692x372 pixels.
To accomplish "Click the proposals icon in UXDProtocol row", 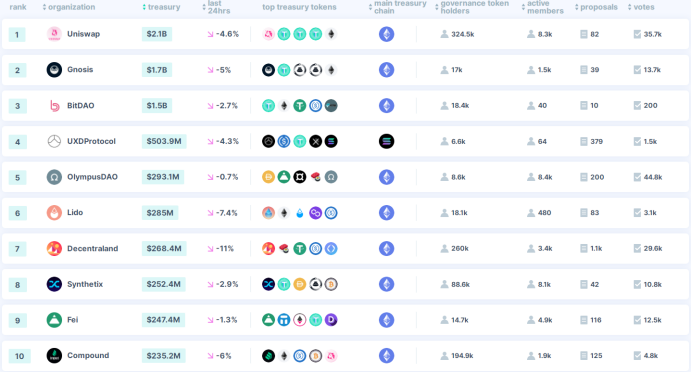I will 583,141.
